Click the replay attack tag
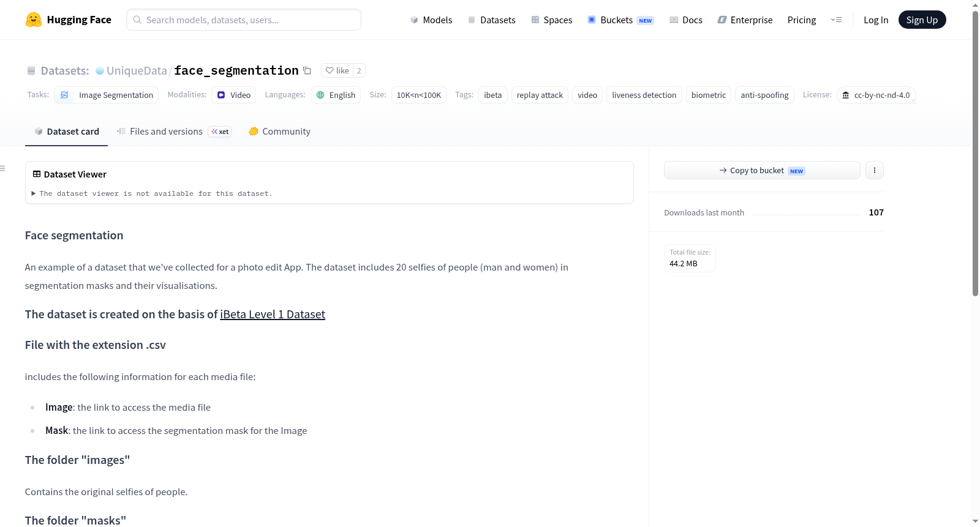Viewport: 980px width, 527px height. [540, 95]
